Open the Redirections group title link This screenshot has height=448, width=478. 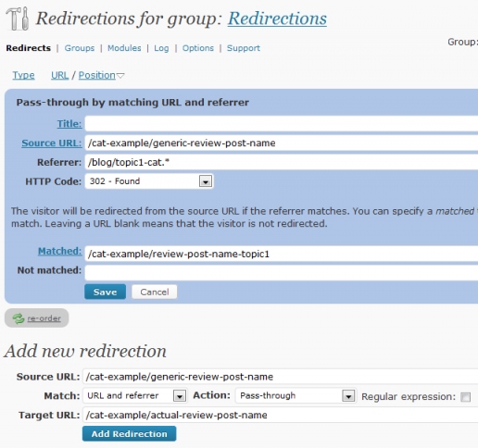(277, 19)
